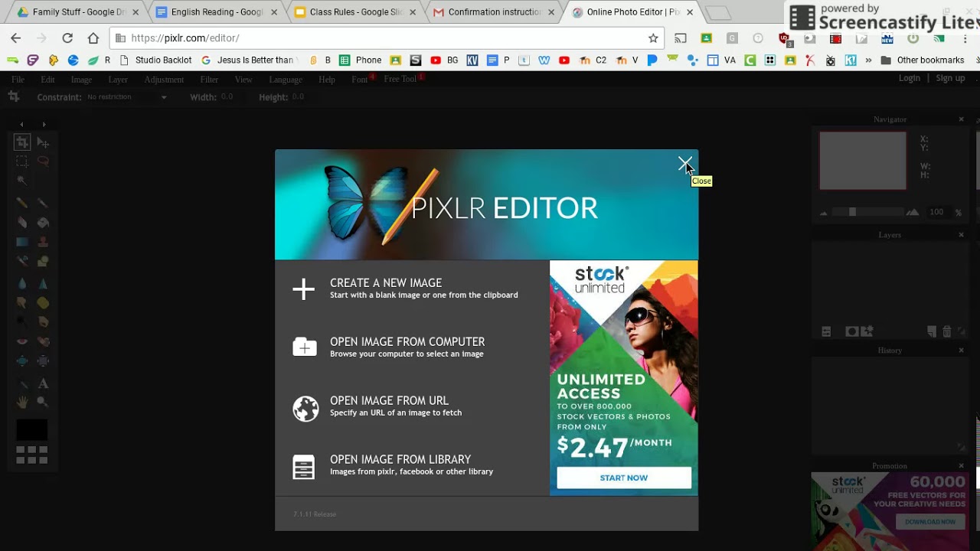
Task: Open the Filter menu
Action: pos(209,79)
